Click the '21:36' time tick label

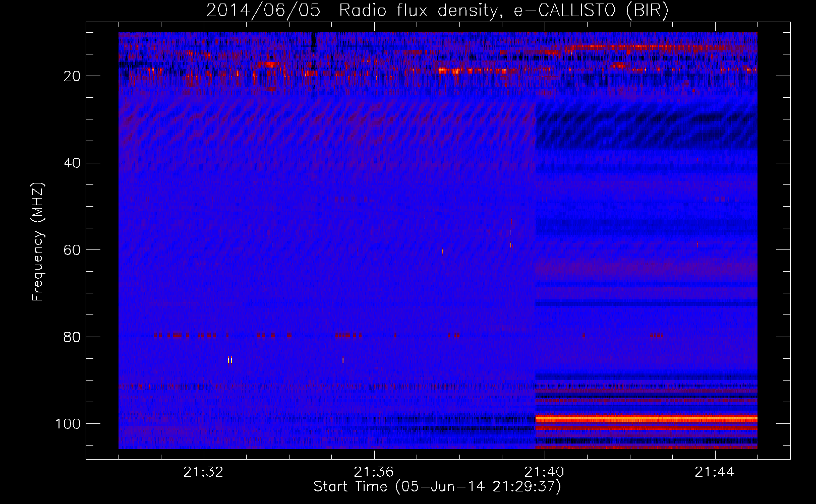[374, 472]
